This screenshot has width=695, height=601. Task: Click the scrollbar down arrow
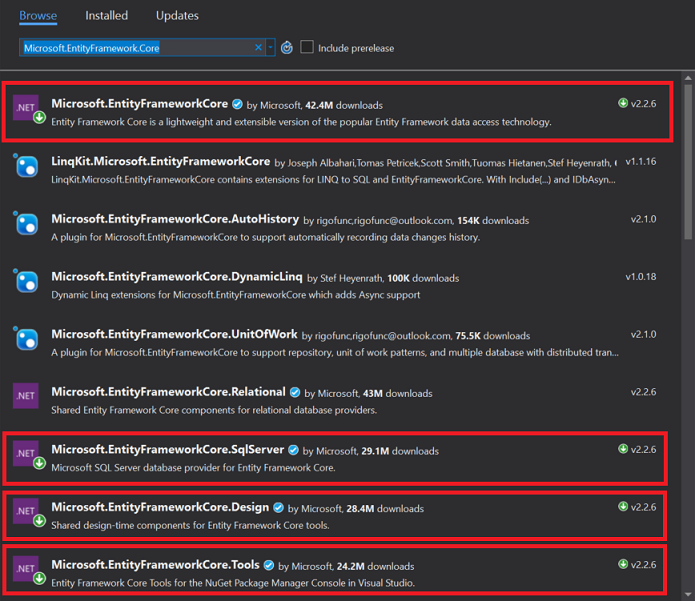coord(688,594)
